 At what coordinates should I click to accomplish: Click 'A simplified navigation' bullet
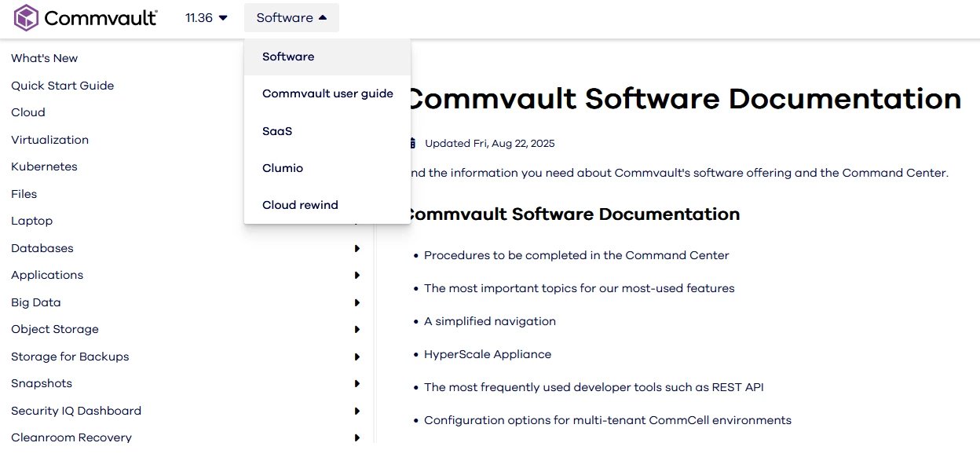(490, 321)
